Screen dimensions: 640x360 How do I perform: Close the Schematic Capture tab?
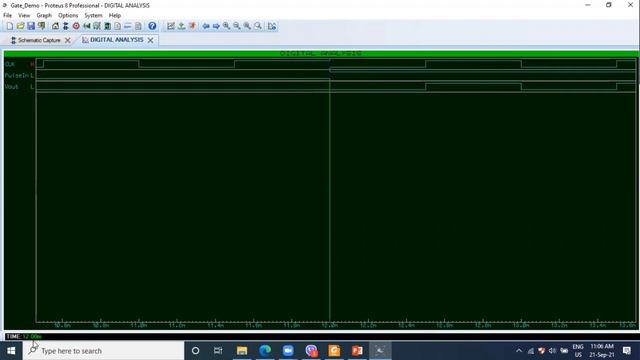pyautogui.click(x=68, y=40)
